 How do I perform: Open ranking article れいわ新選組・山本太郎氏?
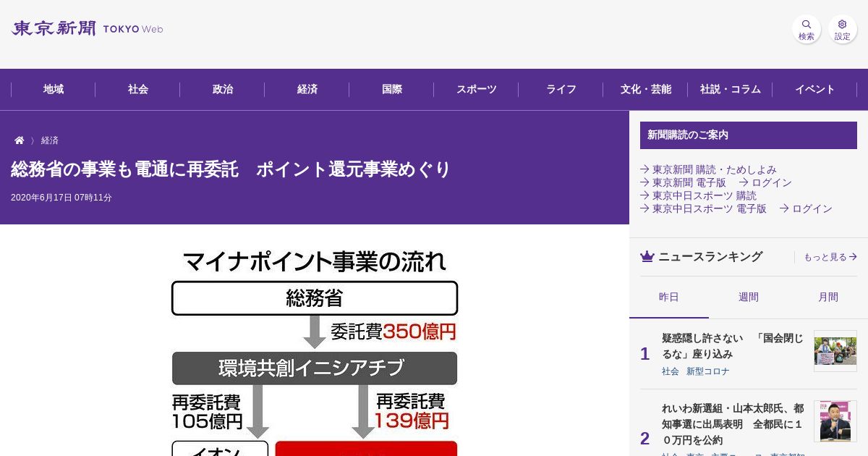[732, 424]
